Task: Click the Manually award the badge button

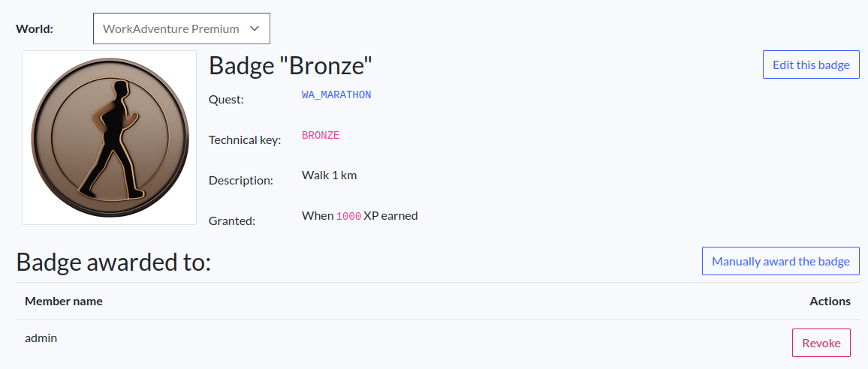Action: 780,261
